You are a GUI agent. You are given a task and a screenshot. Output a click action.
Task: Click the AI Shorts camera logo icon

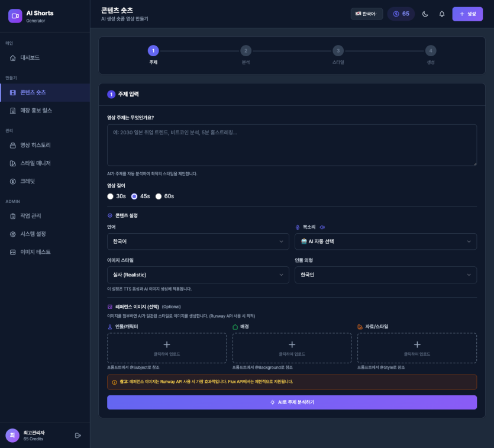coord(15,16)
